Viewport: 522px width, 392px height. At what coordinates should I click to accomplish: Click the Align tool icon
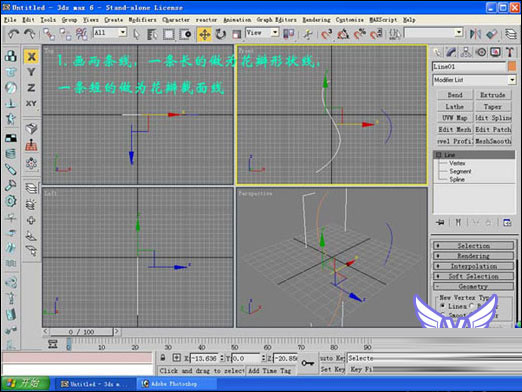492,34
